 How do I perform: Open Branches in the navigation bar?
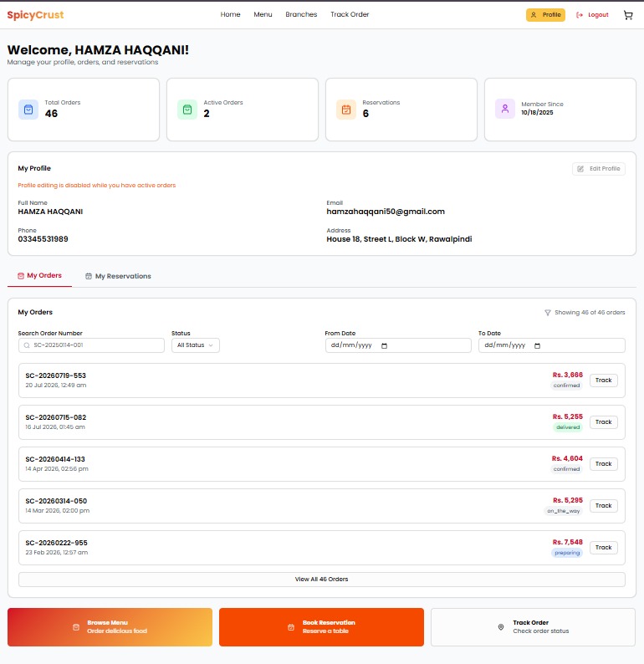click(x=301, y=14)
